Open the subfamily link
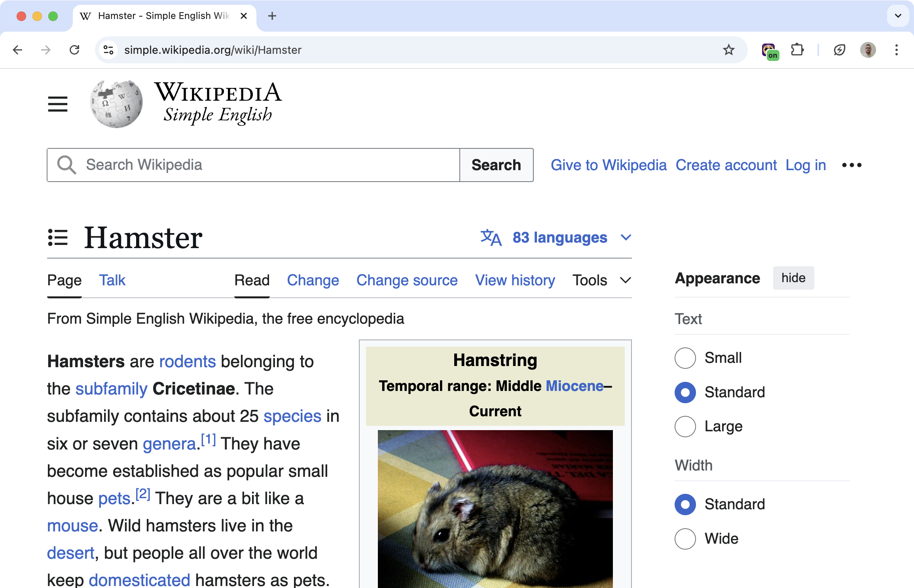Screen dimensions: 914x588 [x=111, y=389]
